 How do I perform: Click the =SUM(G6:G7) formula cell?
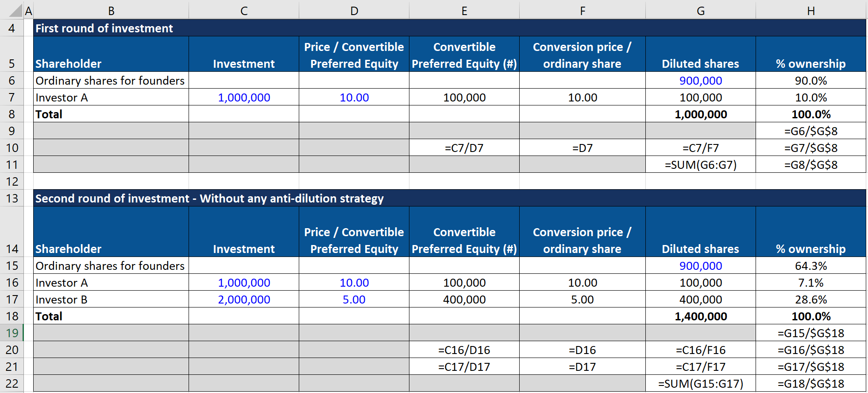(x=700, y=165)
